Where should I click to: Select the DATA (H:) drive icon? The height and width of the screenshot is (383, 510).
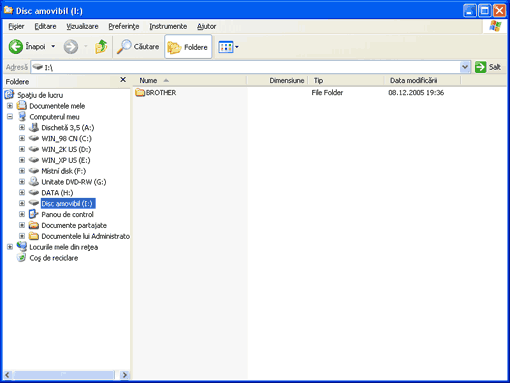click(34, 192)
